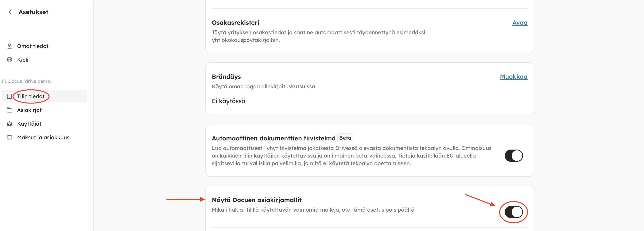Click the Beta badge label

pyautogui.click(x=345, y=138)
